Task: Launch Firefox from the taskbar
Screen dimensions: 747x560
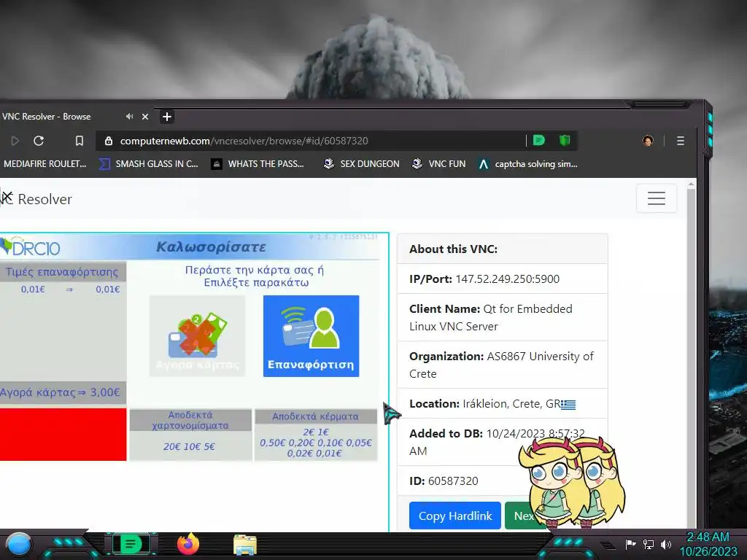Action: click(188, 544)
